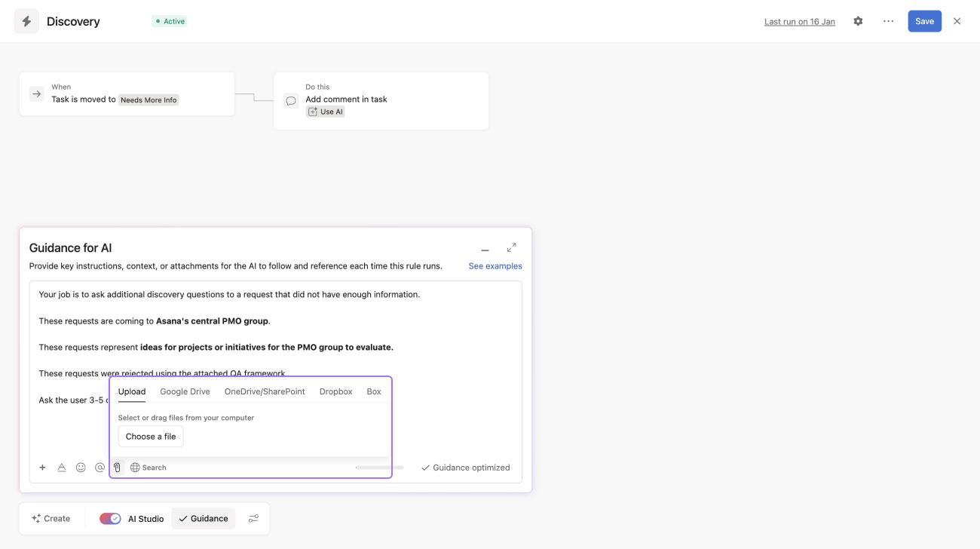Open the sliders settings icon beside Guidance
Image resolution: width=980 pixels, height=549 pixels.
point(253,519)
